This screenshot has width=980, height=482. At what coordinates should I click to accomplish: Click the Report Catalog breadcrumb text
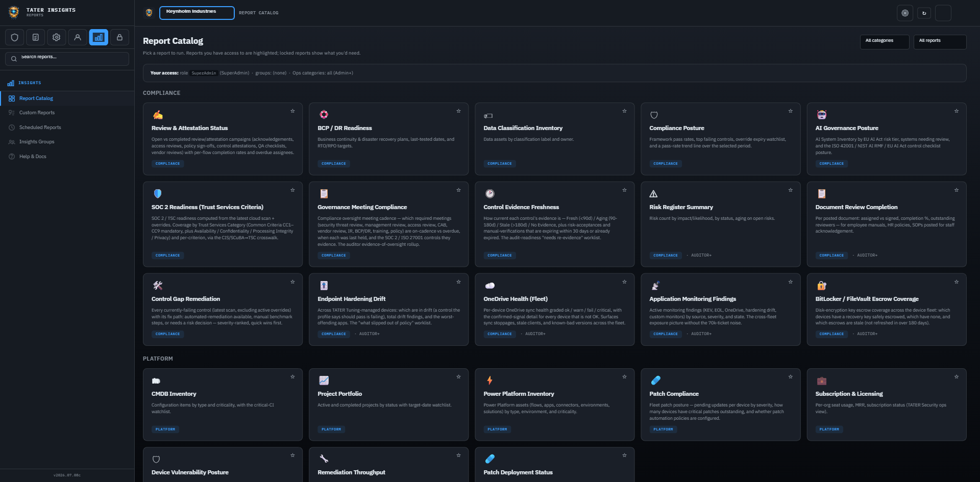(258, 13)
